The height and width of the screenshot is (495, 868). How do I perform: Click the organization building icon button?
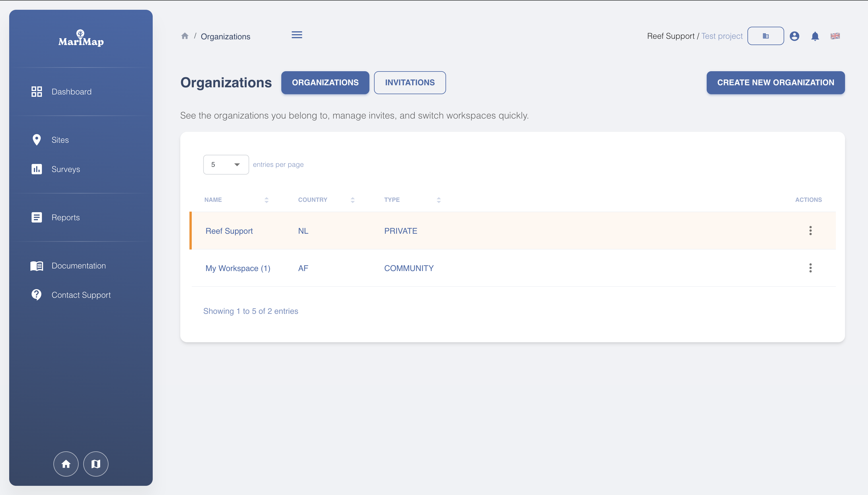tap(765, 36)
